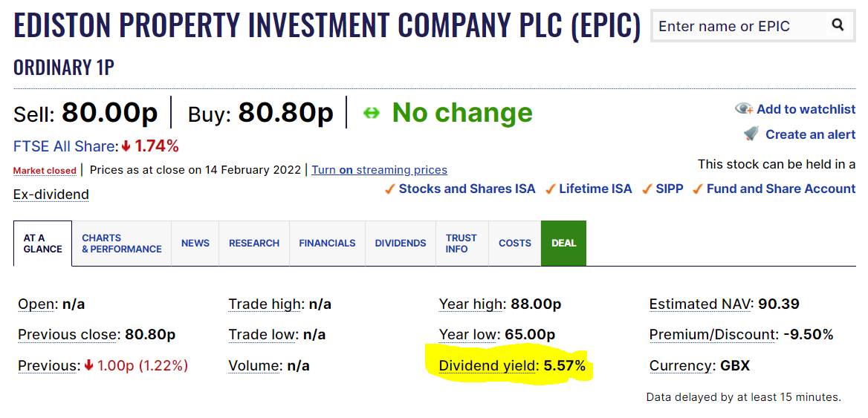Create an alert for this stock
868x418 pixels.
[810, 134]
